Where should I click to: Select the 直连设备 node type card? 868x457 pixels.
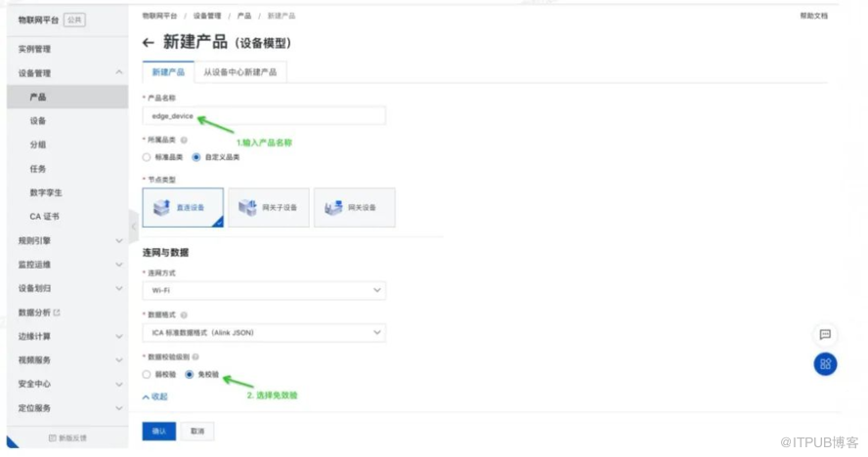coord(183,207)
